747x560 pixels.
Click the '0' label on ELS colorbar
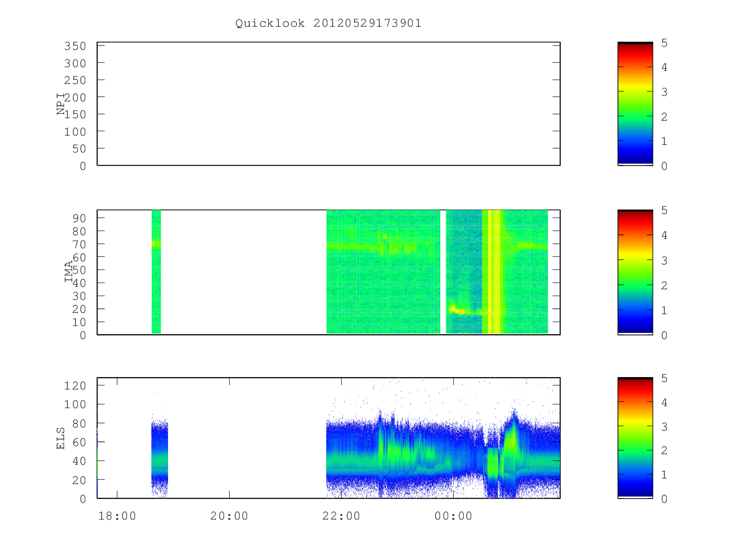tap(664, 499)
